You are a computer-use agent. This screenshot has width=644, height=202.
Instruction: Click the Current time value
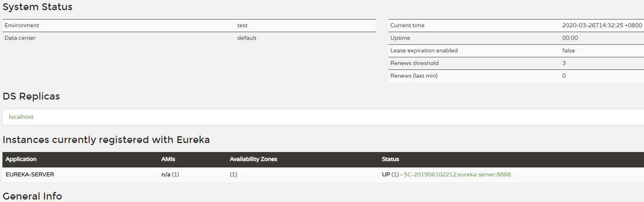[x=602, y=25]
